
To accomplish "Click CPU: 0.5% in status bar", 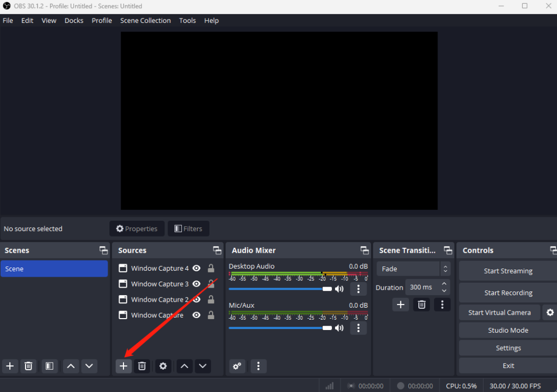I will [x=461, y=386].
